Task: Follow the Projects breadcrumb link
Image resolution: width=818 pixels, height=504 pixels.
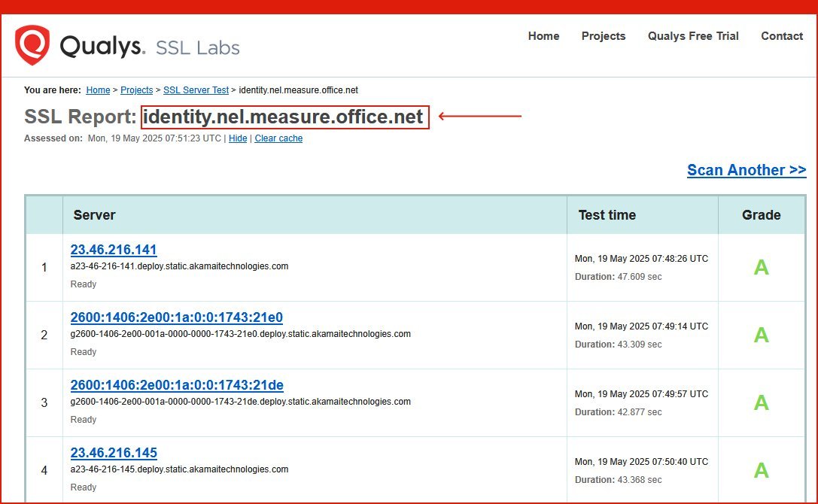Action: click(x=137, y=90)
